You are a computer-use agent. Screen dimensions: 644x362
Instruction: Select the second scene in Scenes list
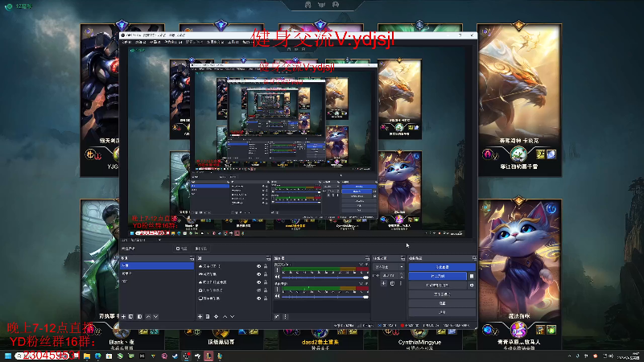pyautogui.click(x=157, y=274)
